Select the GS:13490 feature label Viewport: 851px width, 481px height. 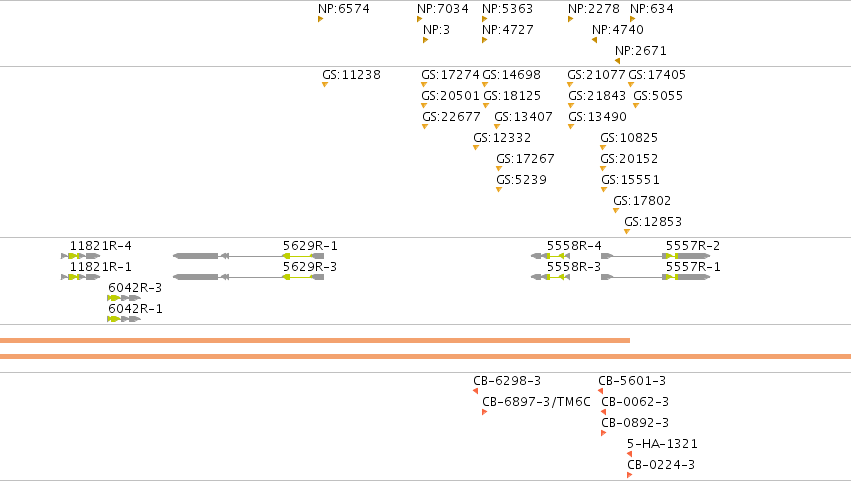(x=598, y=117)
